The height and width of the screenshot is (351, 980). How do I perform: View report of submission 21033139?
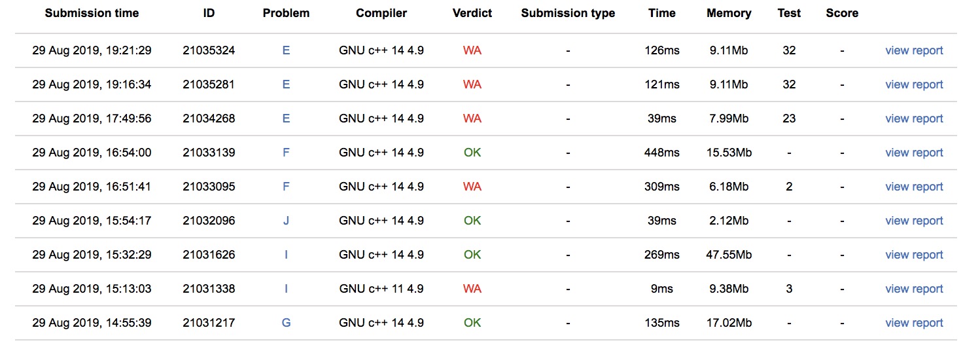coord(913,153)
